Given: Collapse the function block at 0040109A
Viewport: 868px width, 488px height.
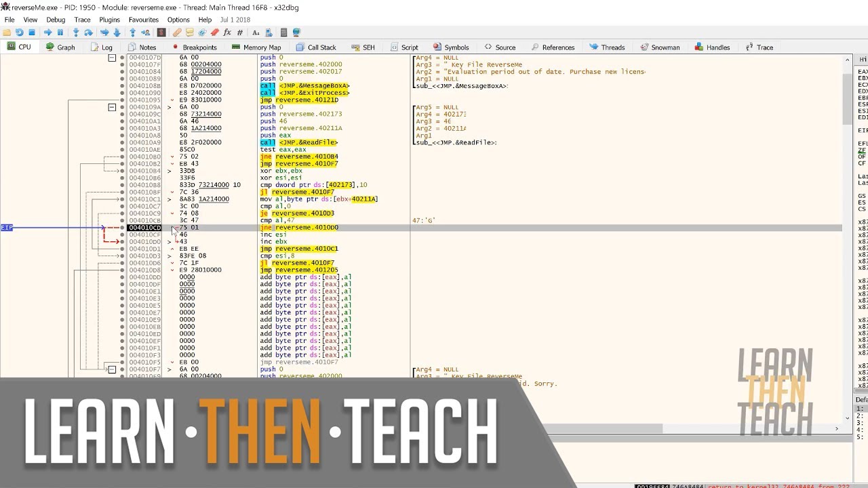Looking at the screenshot, I should tap(112, 107).
